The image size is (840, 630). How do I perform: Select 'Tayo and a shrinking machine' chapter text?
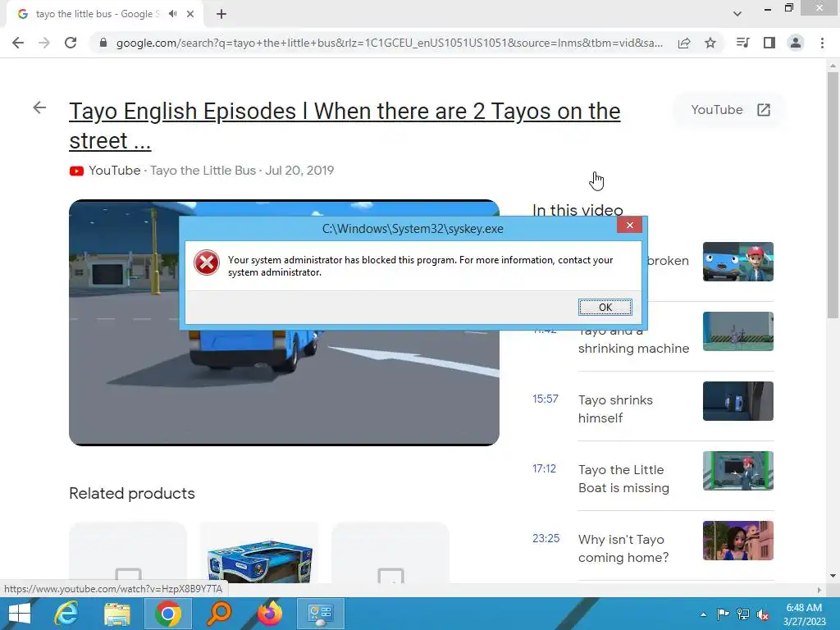pos(634,343)
